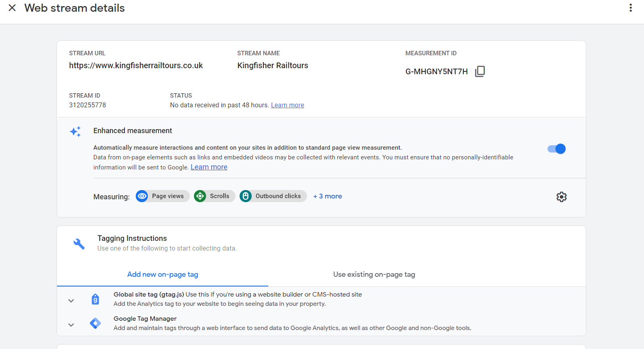The image size is (644, 349).
Task: Disable the Enhanced measurement toggle
Action: coord(556,149)
